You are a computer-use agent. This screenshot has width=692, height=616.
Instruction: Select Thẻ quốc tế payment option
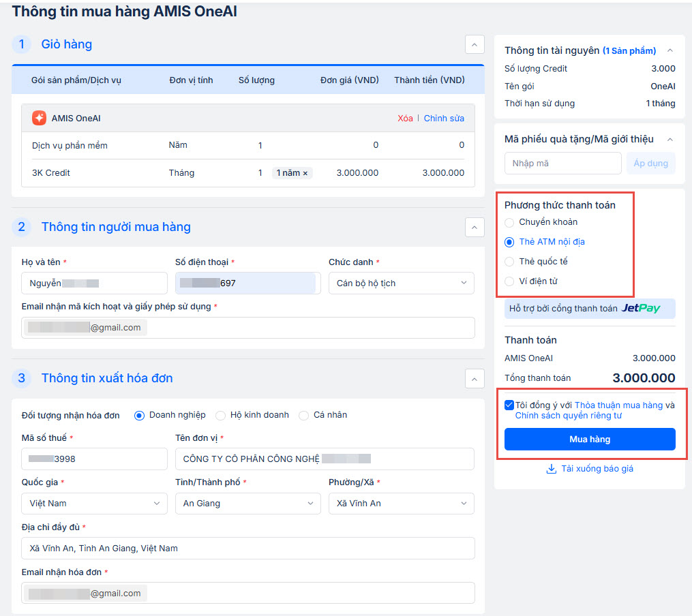(509, 262)
